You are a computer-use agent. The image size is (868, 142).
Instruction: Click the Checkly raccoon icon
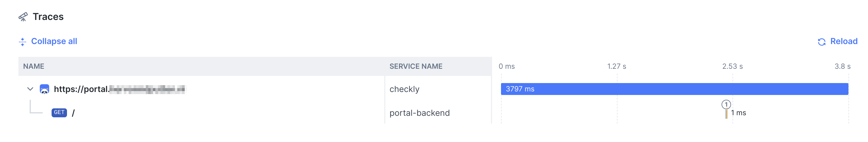click(x=44, y=89)
